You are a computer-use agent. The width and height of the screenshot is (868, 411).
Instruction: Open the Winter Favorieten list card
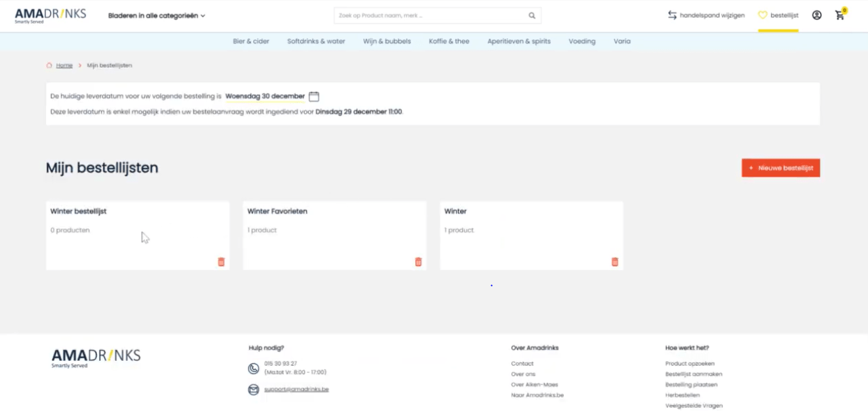[334, 230]
